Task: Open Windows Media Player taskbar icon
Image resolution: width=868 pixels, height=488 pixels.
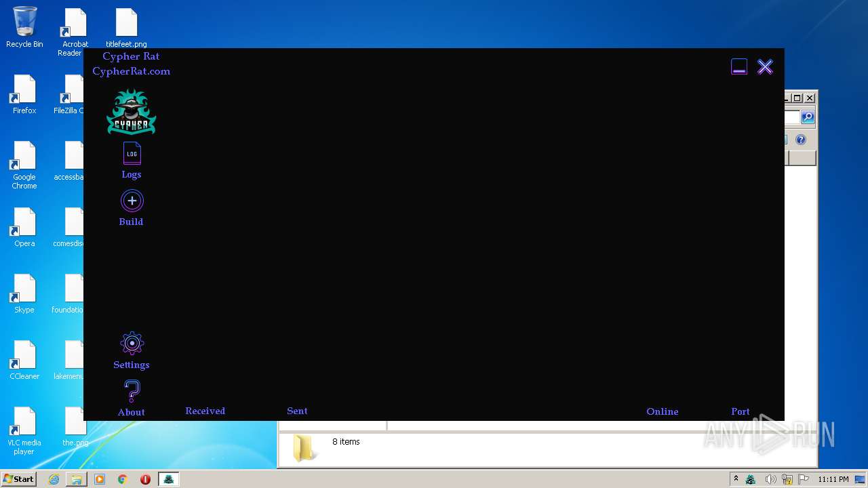Action: tap(100, 479)
